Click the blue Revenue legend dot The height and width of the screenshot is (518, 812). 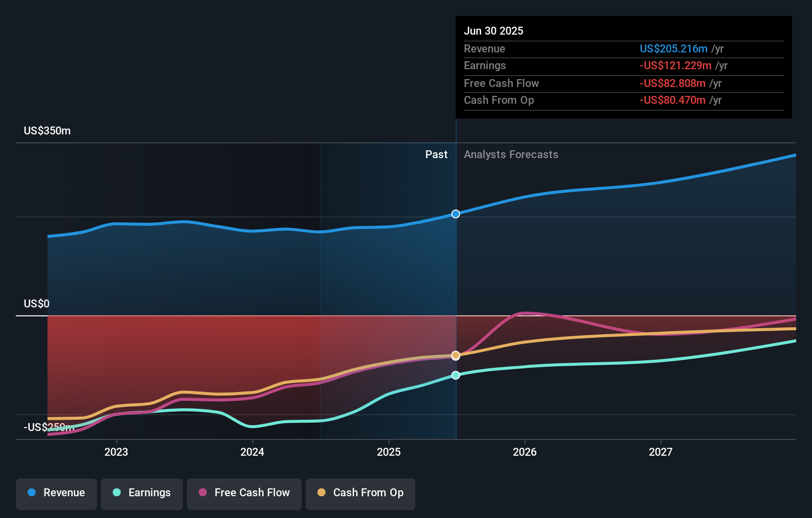[32, 493]
